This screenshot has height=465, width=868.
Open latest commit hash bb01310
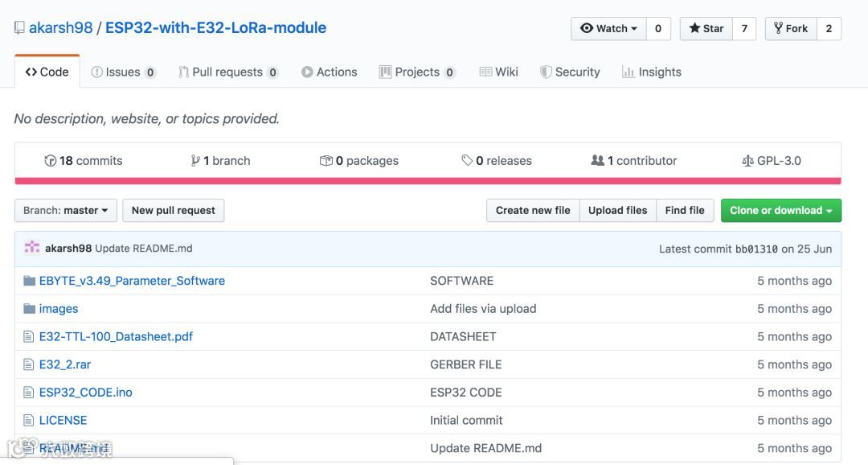(756, 249)
